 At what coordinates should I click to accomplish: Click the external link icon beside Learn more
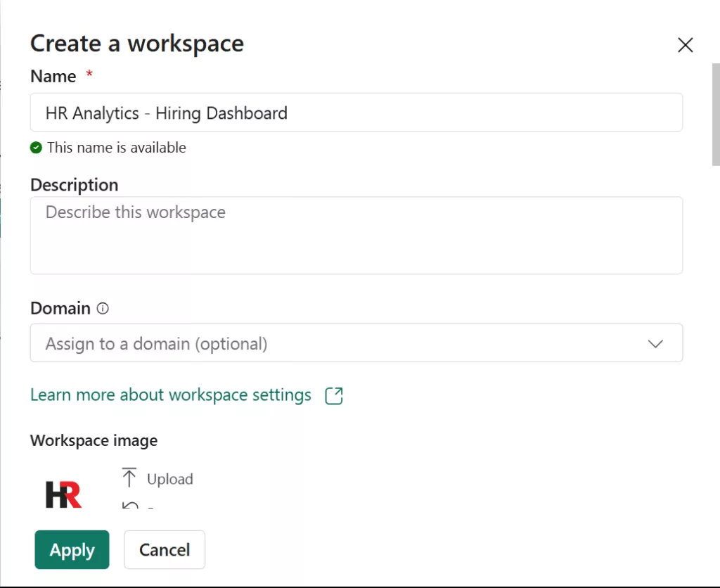[x=334, y=395]
